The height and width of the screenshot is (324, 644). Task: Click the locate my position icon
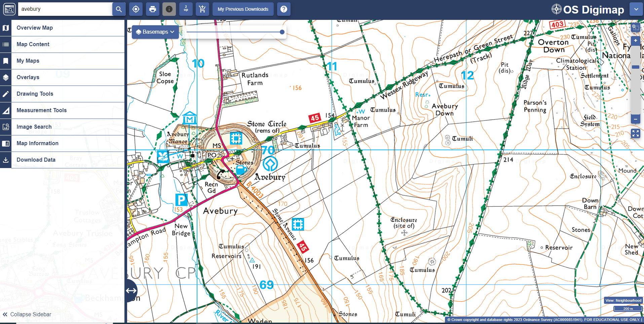136,9
